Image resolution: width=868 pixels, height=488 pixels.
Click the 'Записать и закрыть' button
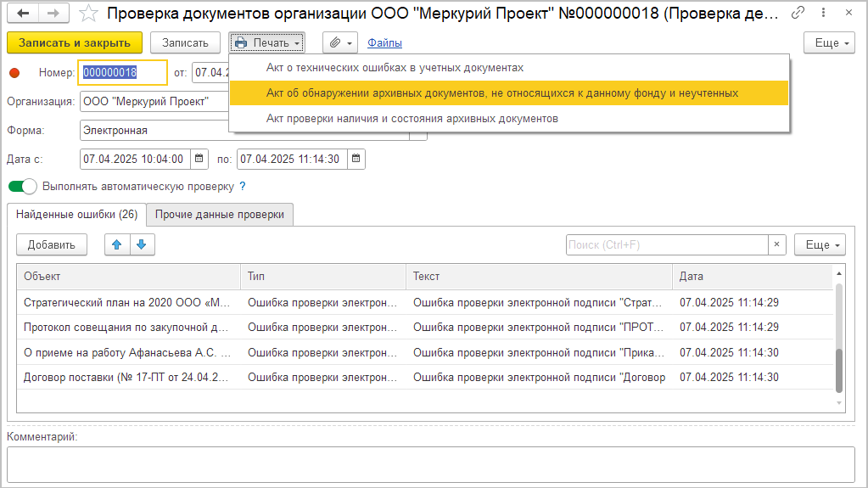tap(74, 42)
